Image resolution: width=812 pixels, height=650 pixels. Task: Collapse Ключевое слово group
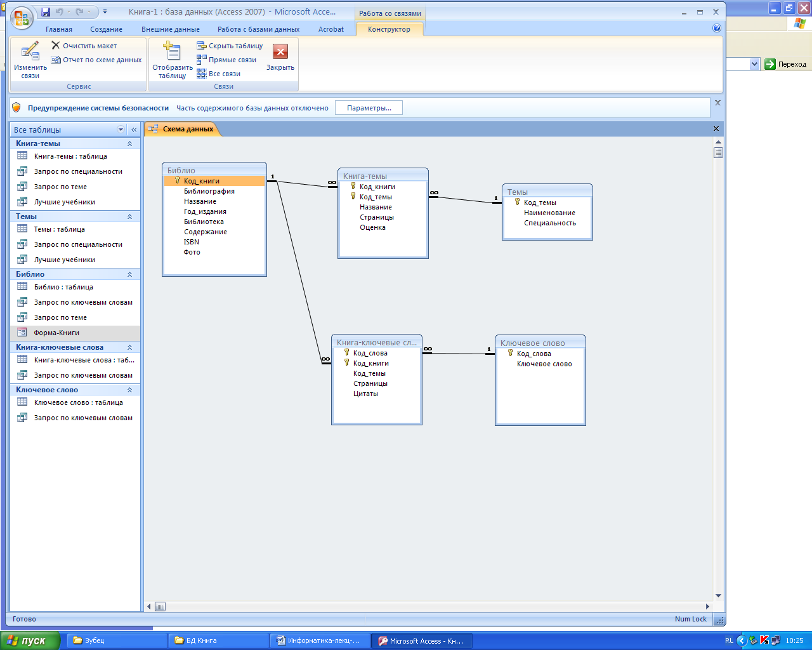[x=129, y=390]
